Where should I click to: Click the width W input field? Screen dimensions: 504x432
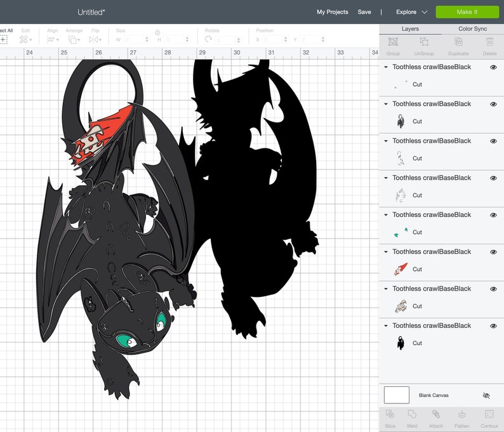coord(134,39)
